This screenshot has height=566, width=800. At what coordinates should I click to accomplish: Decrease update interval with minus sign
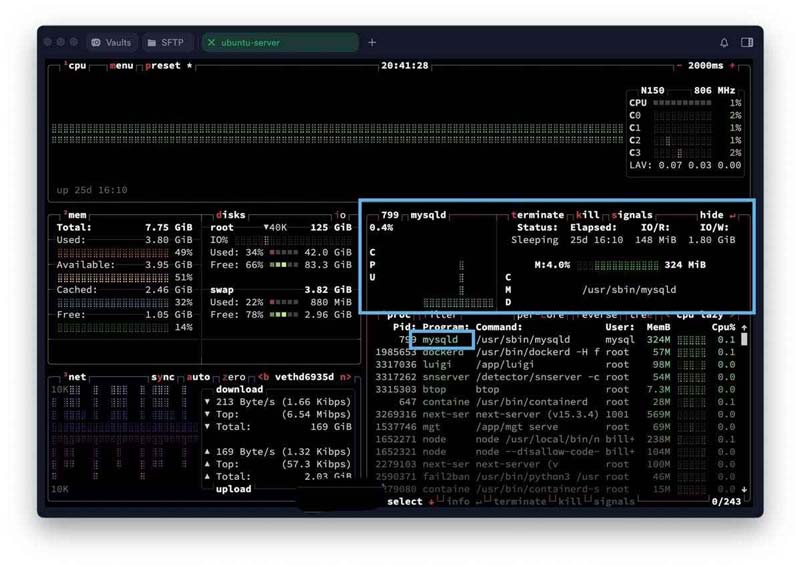coord(680,66)
